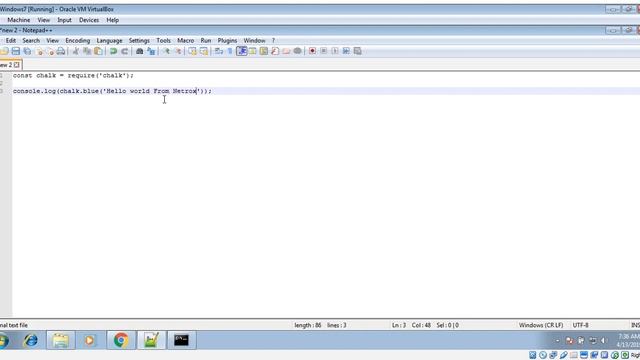Click the Save All toolbar icon
This screenshot has height=360, width=640.
point(27,51)
